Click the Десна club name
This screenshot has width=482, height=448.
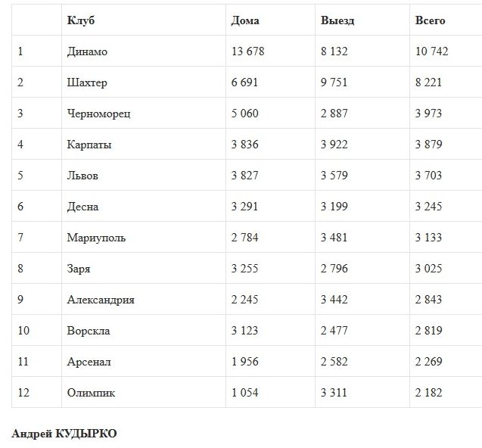click(x=82, y=207)
